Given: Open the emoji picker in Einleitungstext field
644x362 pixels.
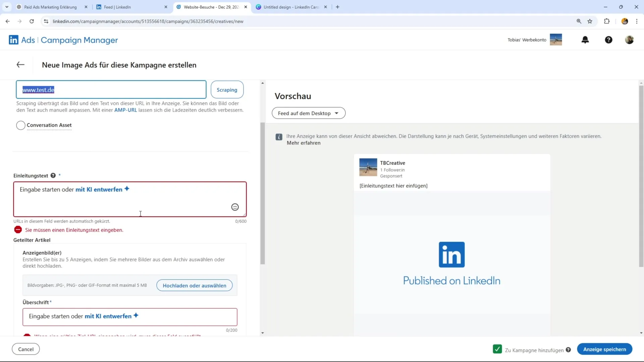Looking at the screenshot, I should pyautogui.click(x=235, y=207).
